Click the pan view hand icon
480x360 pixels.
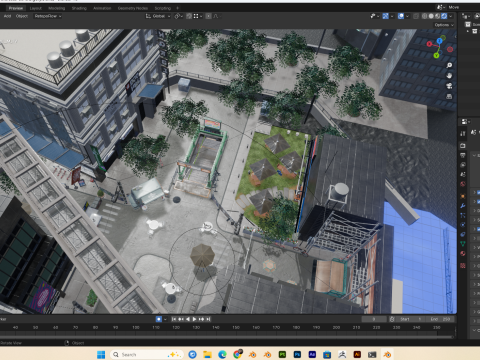click(449, 76)
